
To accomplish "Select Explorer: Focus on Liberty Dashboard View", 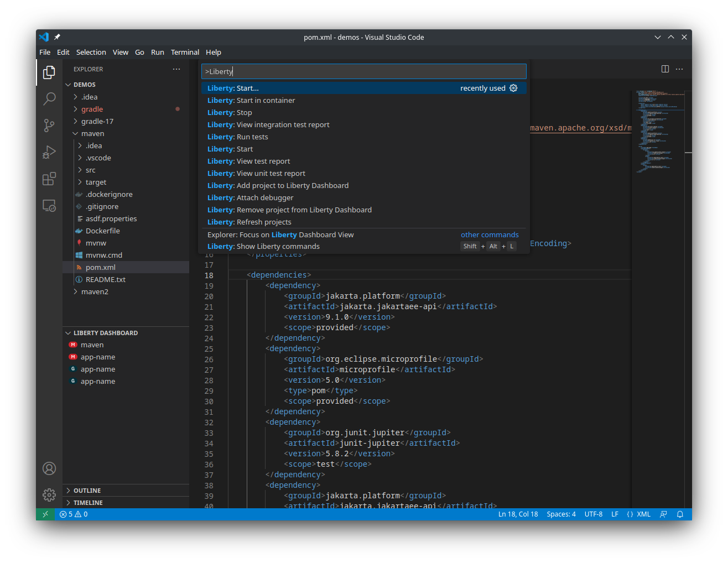I will [x=363, y=234].
